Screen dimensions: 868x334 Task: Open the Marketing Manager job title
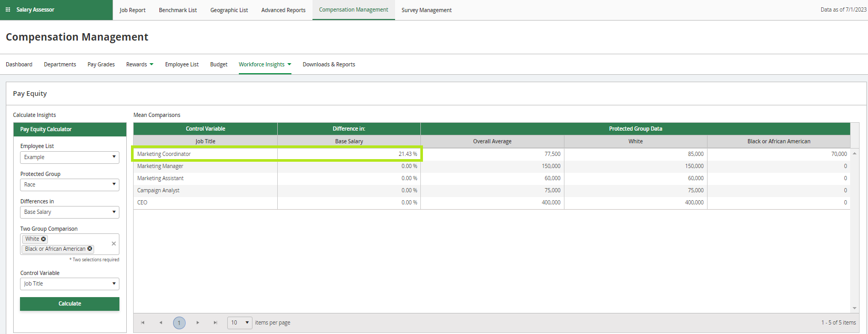pos(160,166)
